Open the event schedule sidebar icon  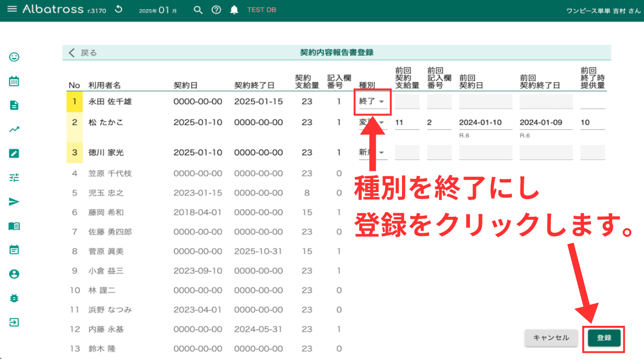[14, 250]
